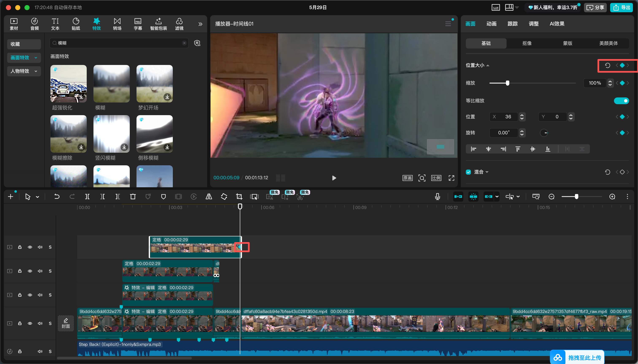Add keyframe for 缩放 property

coord(622,83)
